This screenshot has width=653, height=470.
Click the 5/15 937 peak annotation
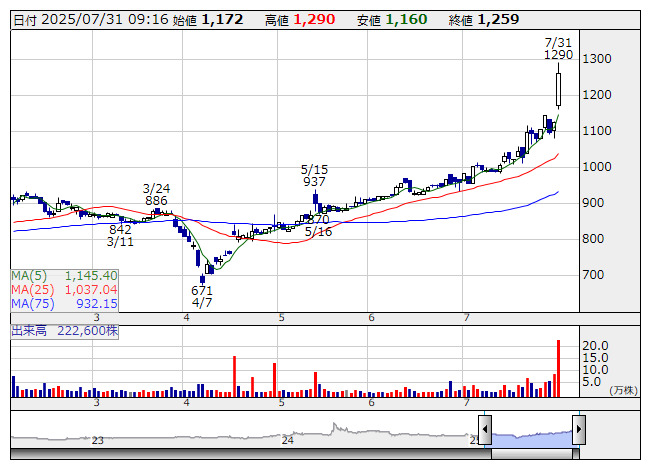point(314,175)
